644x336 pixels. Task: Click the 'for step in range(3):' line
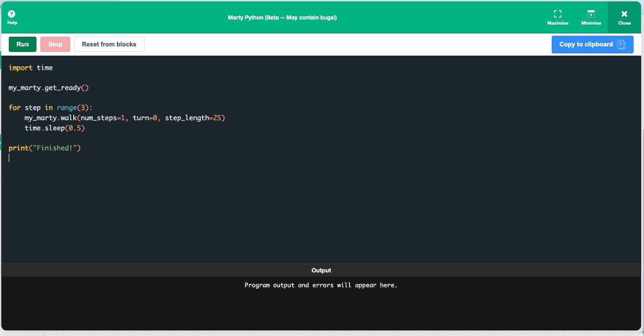tap(51, 108)
